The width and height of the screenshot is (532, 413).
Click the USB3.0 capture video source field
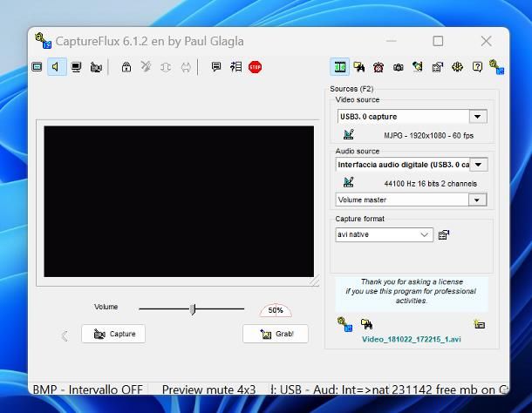(x=404, y=117)
